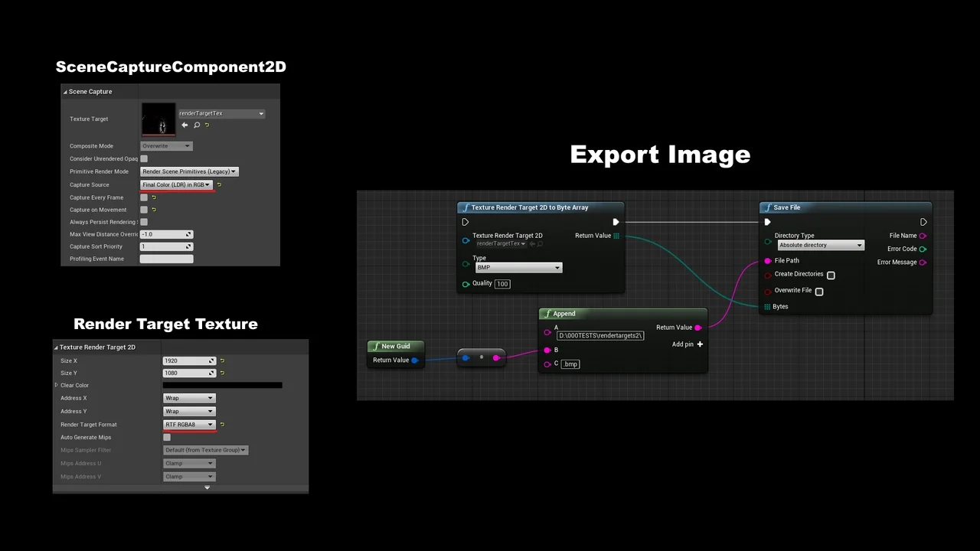This screenshot has width=980, height=551.
Task: Open the BMP Type dropdown
Action: pyautogui.click(x=518, y=268)
